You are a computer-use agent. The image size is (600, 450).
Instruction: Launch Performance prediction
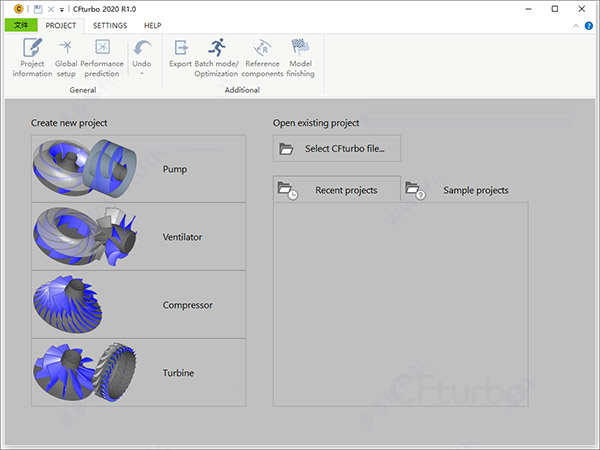coord(102,56)
